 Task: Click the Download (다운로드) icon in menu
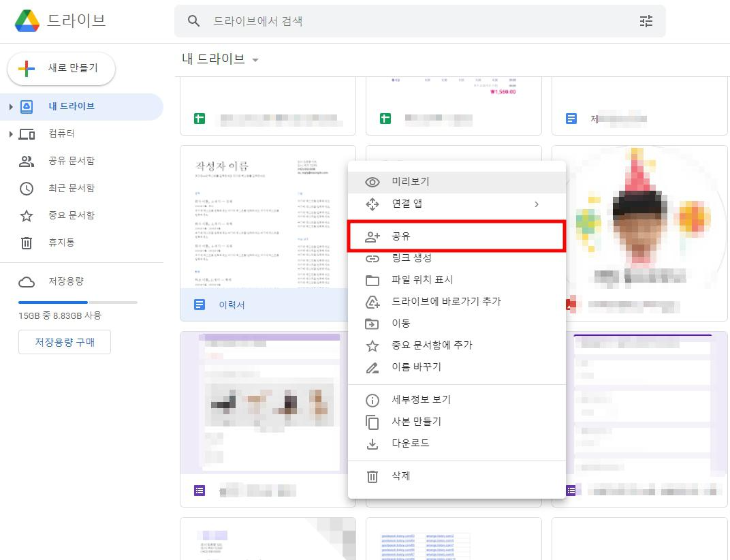point(372,443)
